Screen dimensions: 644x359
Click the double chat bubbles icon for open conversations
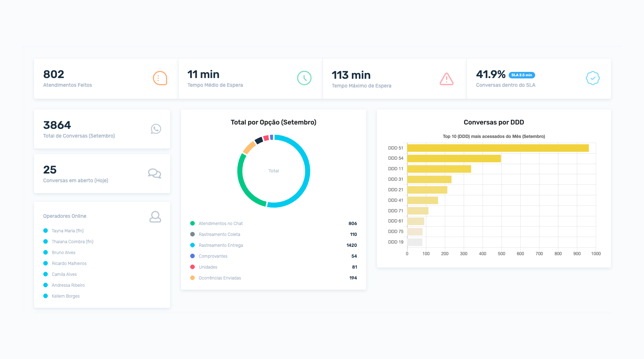(x=154, y=174)
